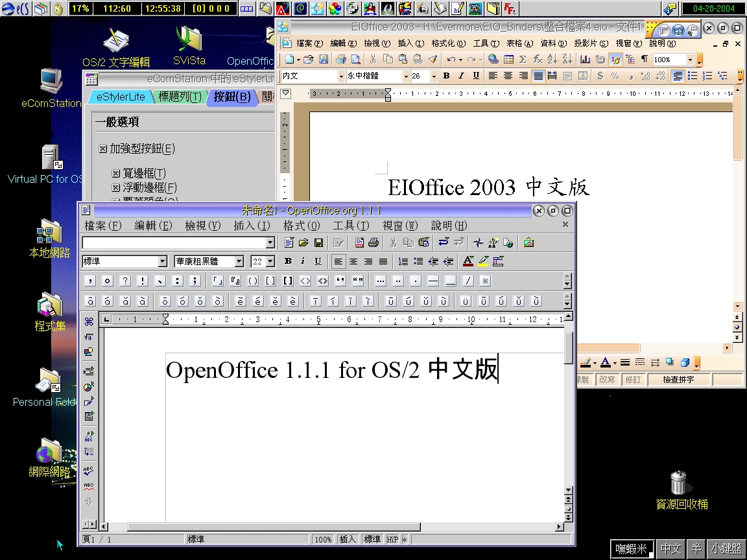Click the 小鍵盤 button in input bar
This screenshot has height=560, width=747.
[x=726, y=549]
